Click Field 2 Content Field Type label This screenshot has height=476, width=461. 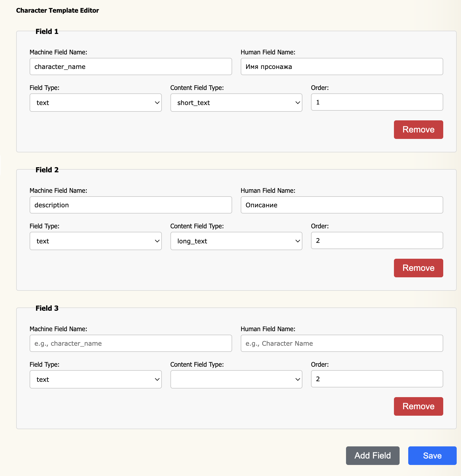click(x=197, y=226)
